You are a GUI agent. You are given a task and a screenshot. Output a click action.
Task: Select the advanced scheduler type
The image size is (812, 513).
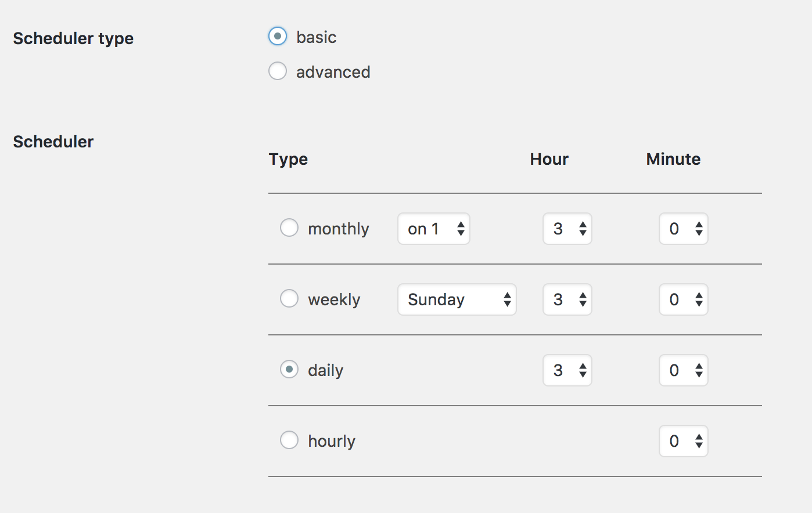[278, 71]
